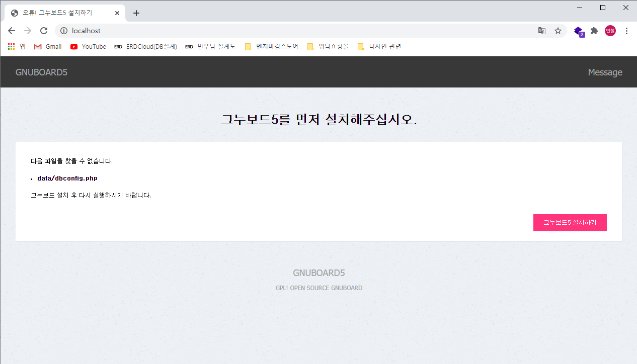Open the Chrome three-dot menu
This screenshot has width=637, height=364.
(x=626, y=31)
